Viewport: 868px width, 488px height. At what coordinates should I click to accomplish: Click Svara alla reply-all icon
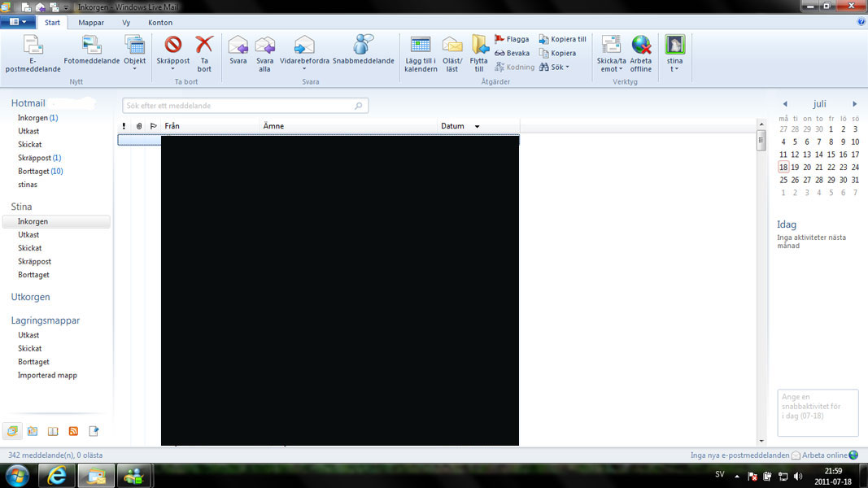[264, 46]
